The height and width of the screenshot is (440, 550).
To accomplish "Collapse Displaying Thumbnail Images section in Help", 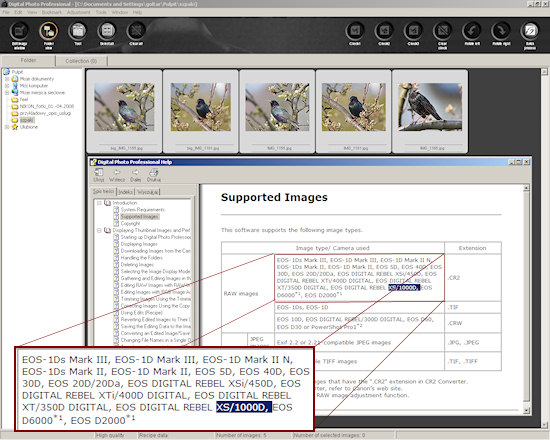I will click(x=99, y=231).
